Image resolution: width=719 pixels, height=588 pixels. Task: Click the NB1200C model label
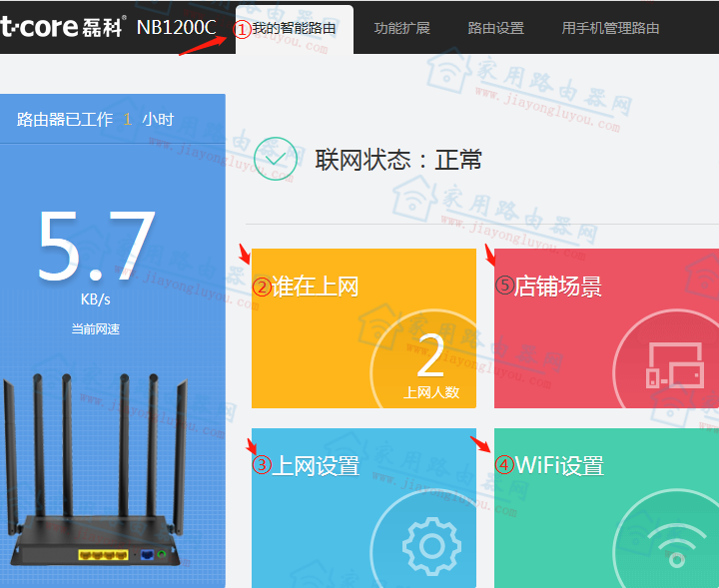point(176,27)
